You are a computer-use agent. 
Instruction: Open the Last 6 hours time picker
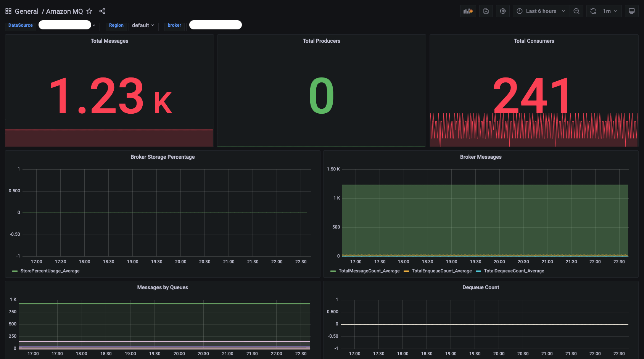(x=541, y=11)
